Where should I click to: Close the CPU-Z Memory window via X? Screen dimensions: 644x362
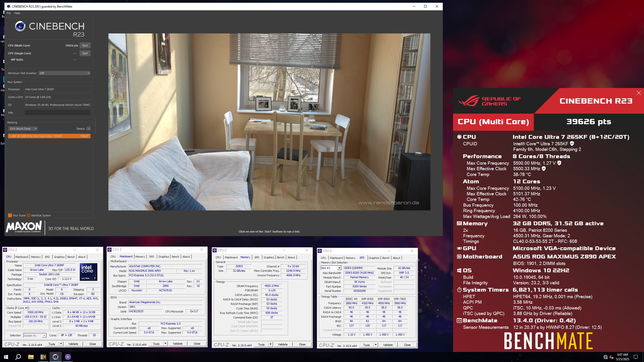coord(307,250)
